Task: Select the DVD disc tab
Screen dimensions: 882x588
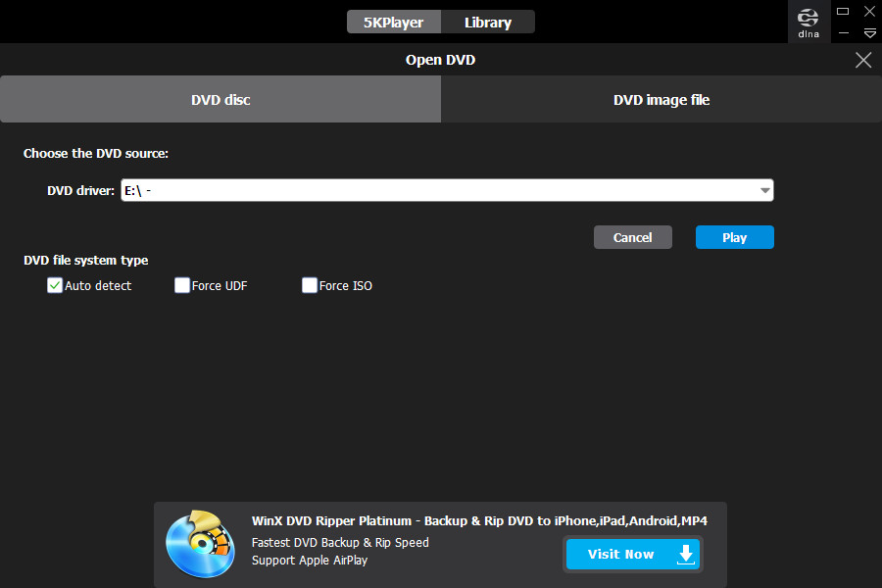Action: (x=220, y=100)
